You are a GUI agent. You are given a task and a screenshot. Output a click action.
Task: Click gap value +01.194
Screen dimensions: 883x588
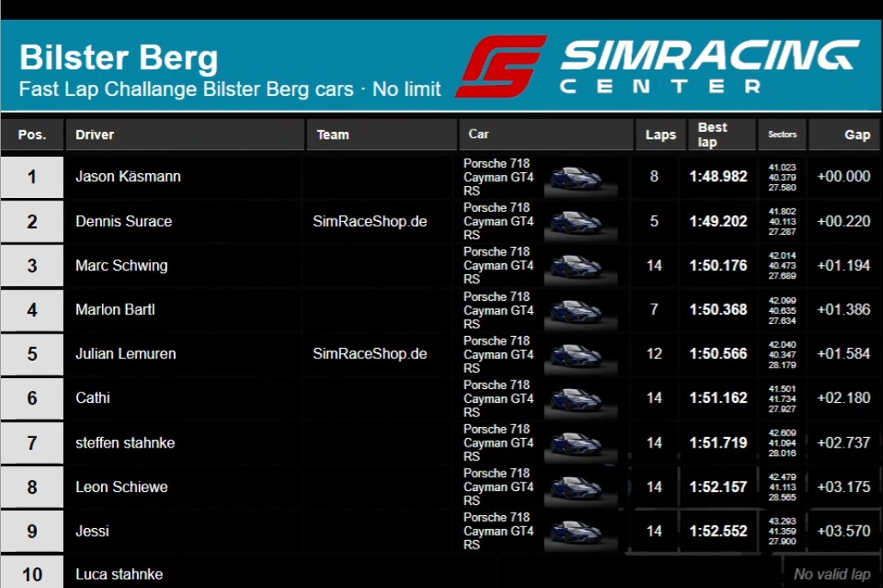click(844, 265)
